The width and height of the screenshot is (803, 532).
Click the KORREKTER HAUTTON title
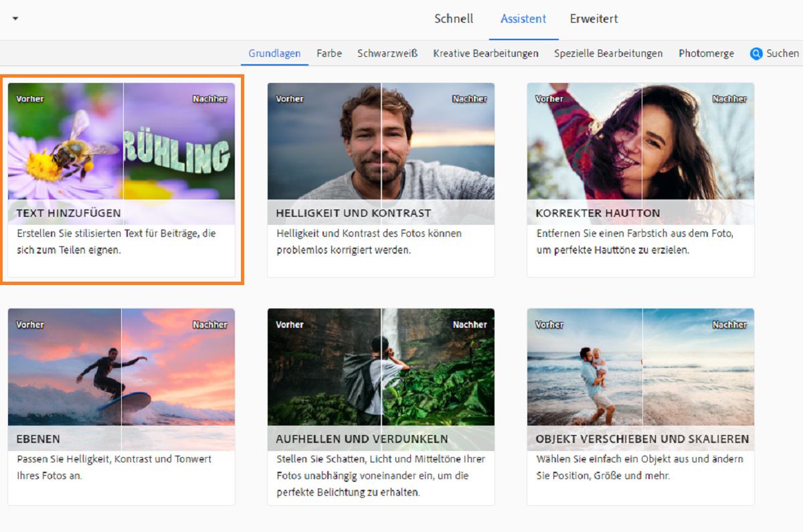click(598, 213)
